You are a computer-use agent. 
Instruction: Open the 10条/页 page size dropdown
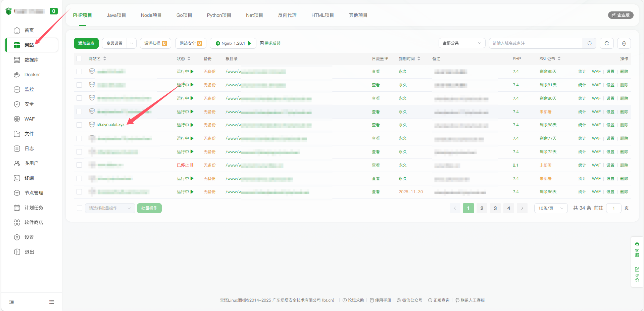pos(550,208)
